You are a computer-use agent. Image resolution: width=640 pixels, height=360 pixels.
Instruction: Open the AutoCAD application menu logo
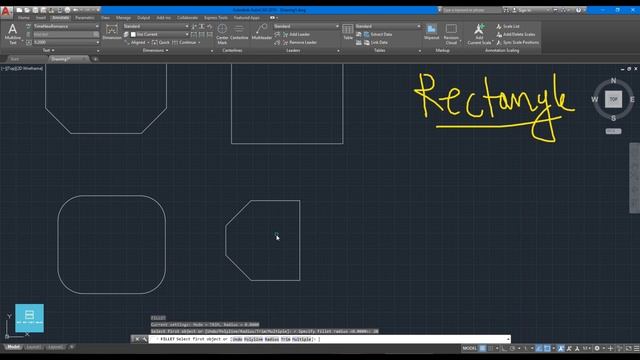coord(5,11)
